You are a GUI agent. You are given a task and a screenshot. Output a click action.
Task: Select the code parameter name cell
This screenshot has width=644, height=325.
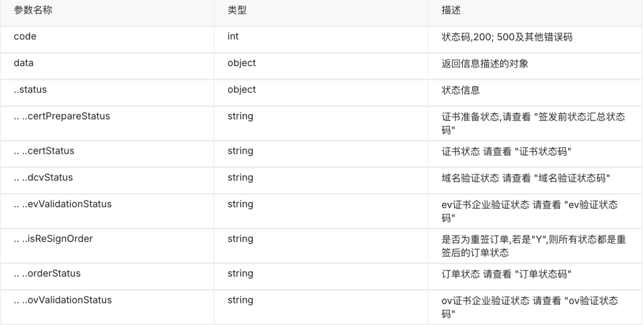click(25, 37)
